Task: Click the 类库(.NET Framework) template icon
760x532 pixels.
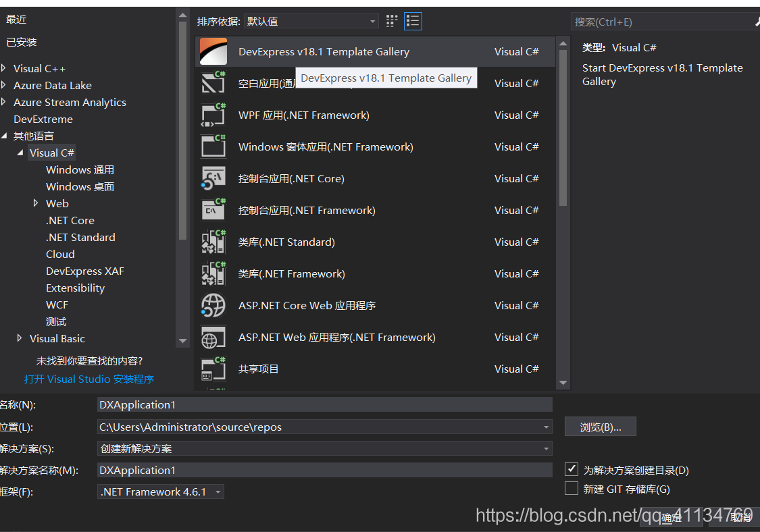Action: pos(213,273)
